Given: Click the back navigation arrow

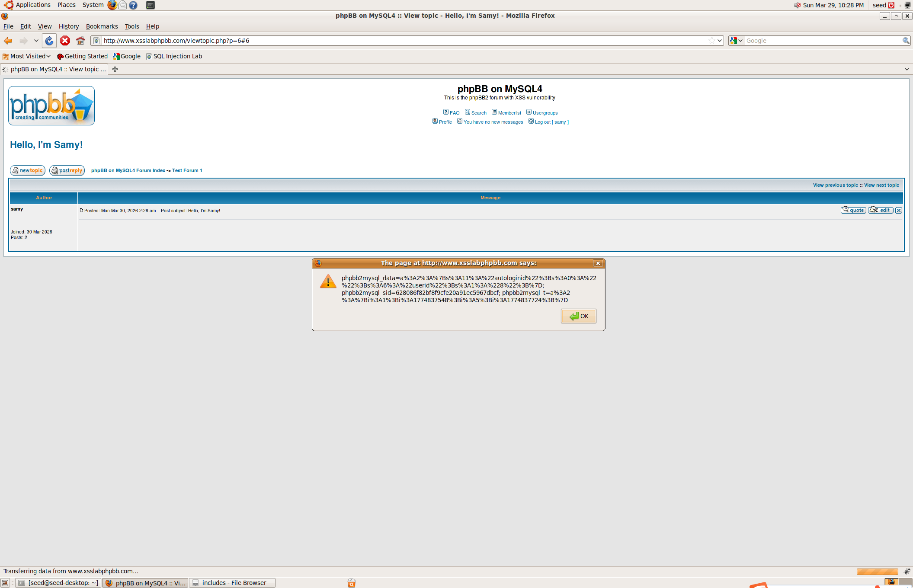Looking at the screenshot, I should 8,41.
